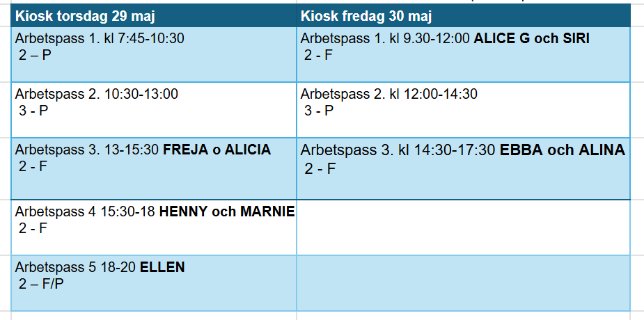Viewport: 644px width, 320px height.
Task: Click the names "EBBA och ALINA"
Action: [x=562, y=150]
